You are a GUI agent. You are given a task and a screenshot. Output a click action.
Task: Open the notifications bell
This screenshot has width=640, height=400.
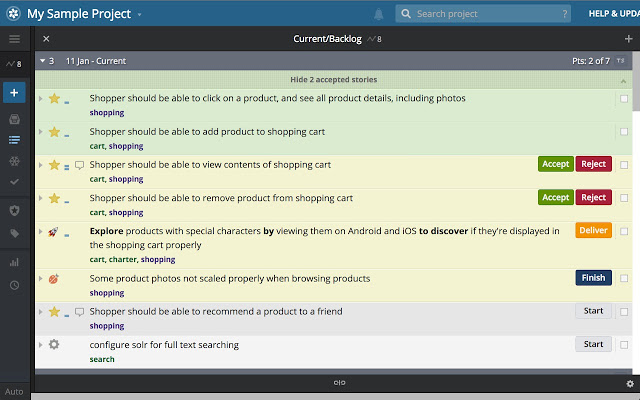[x=379, y=14]
